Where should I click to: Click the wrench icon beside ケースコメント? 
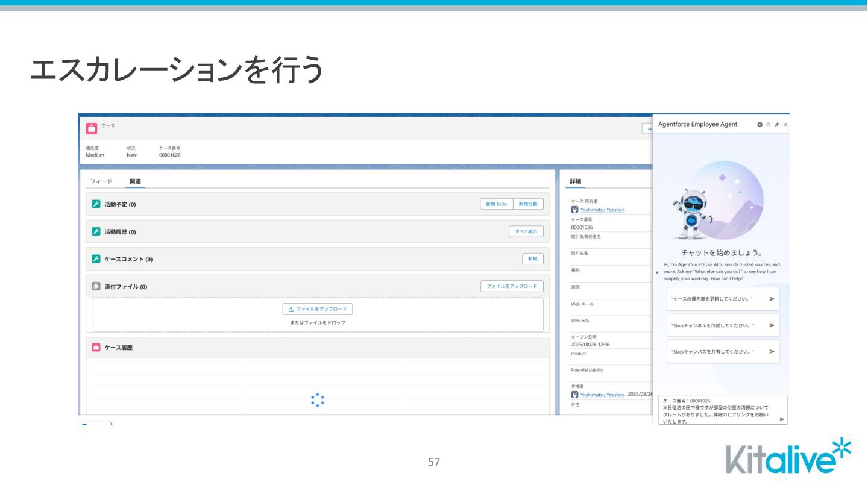click(x=96, y=258)
